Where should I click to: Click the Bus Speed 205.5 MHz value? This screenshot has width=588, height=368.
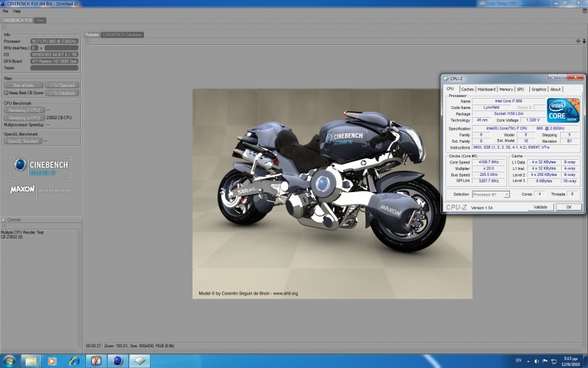pos(489,174)
